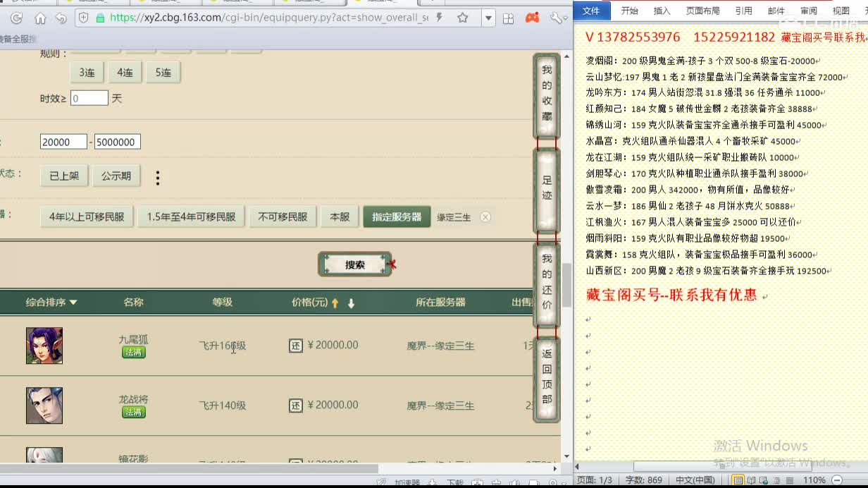Click the maximum price field showing 5000000
Screen dimensions: 868x488
[x=118, y=142]
